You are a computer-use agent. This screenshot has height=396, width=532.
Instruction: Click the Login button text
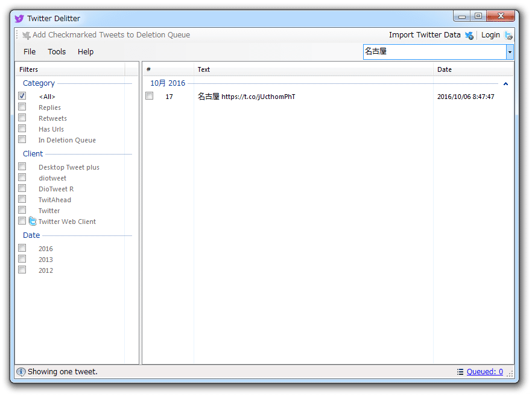tap(490, 35)
